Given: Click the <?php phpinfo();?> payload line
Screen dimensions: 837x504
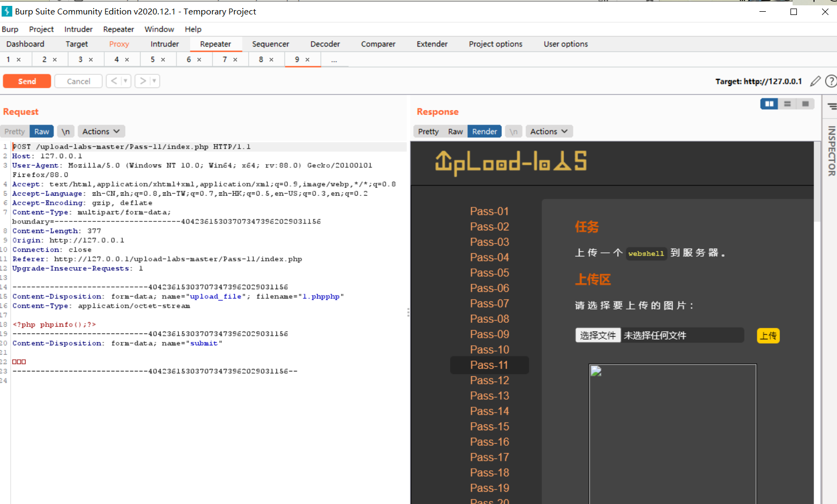Looking at the screenshot, I should click(x=54, y=324).
